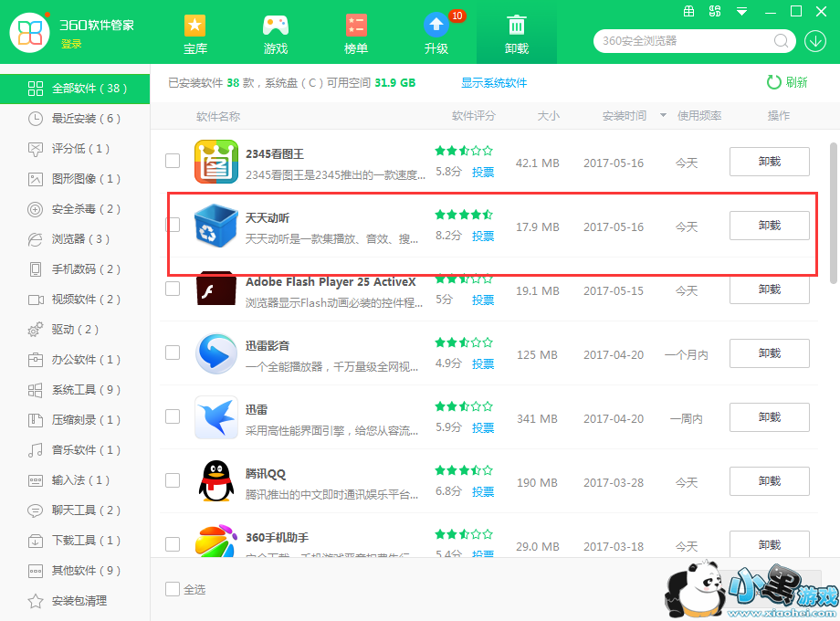Click the 输入法 keyboard icon
This screenshot has height=621, width=840.
(x=36, y=480)
